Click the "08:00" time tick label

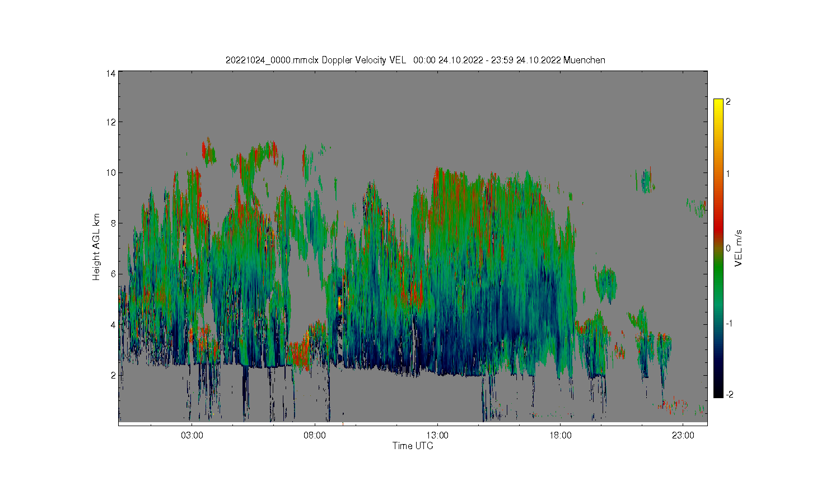click(x=315, y=435)
